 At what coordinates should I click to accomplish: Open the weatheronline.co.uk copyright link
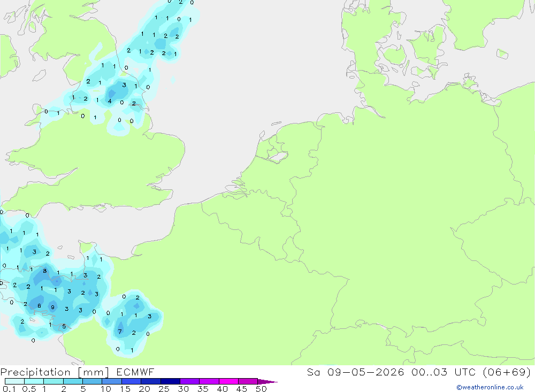pyautogui.click(x=490, y=387)
